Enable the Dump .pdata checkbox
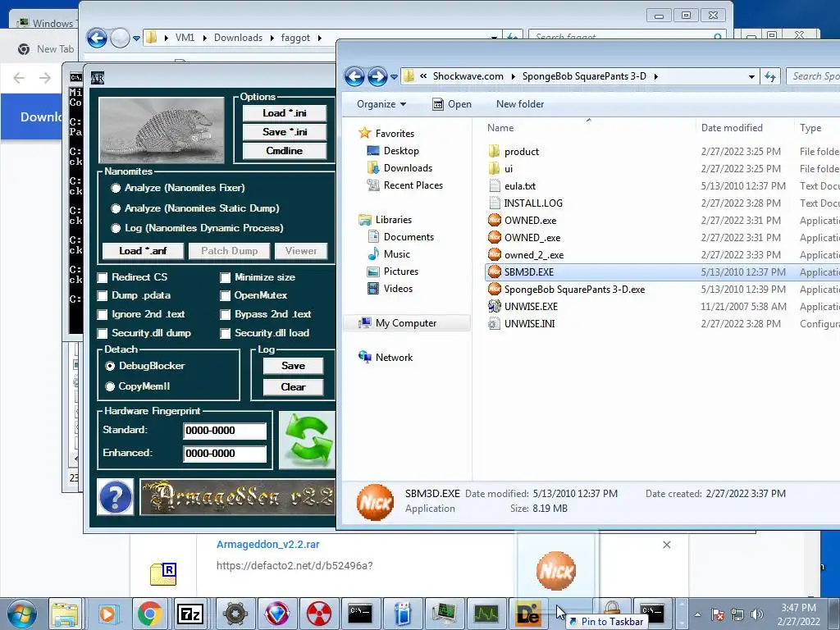 [103, 295]
